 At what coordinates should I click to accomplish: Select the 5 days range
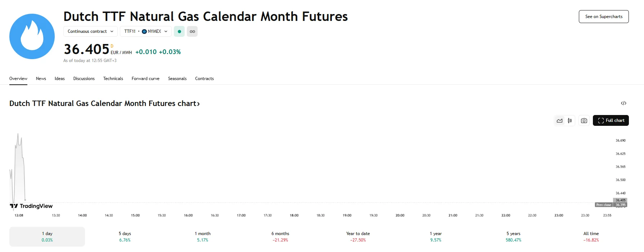coord(125,236)
